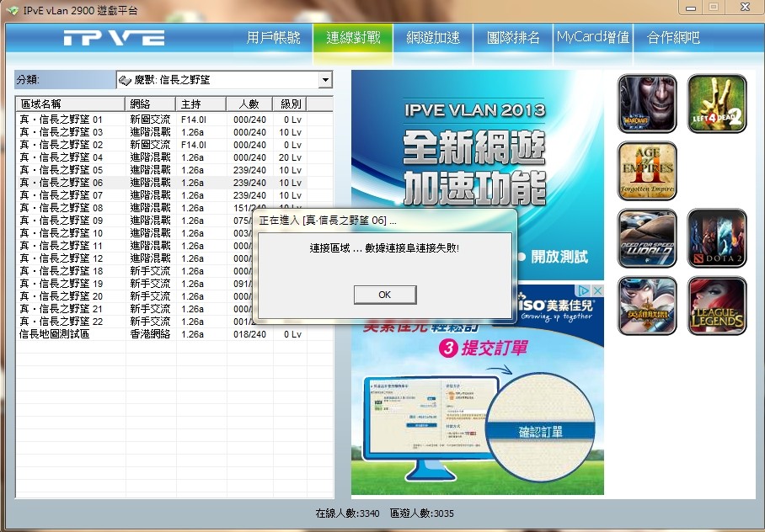Viewport: 765px width, 532px height.
Task: Sort list by 區域名稱 column header
Action: (70, 104)
